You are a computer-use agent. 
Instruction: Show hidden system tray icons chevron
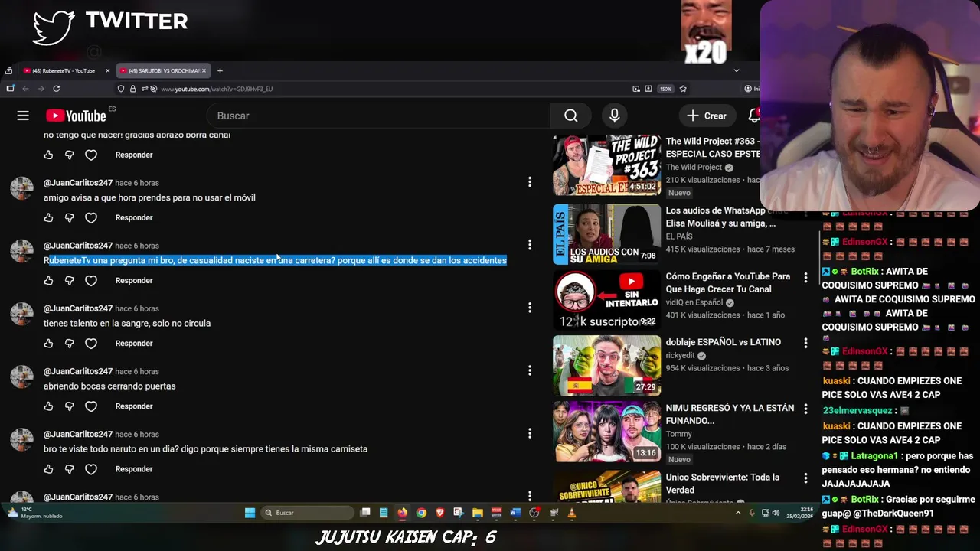pyautogui.click(x=738, y=513)
